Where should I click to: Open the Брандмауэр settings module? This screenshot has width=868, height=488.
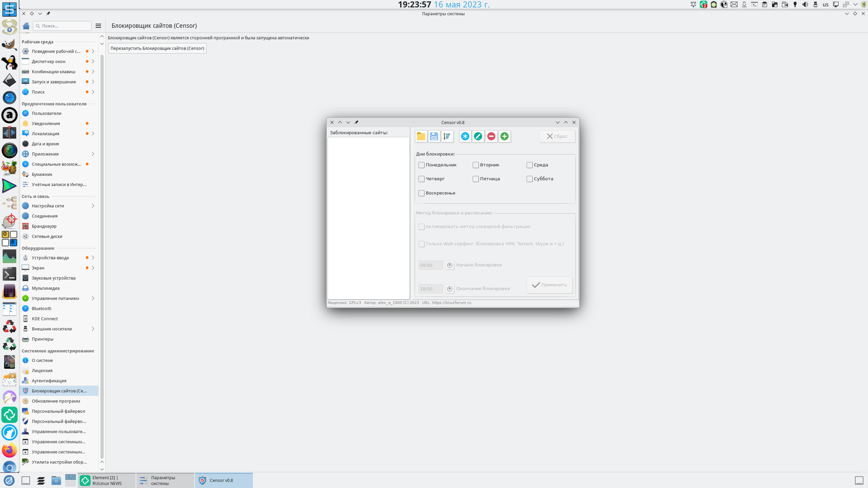(x=44, y=226)
